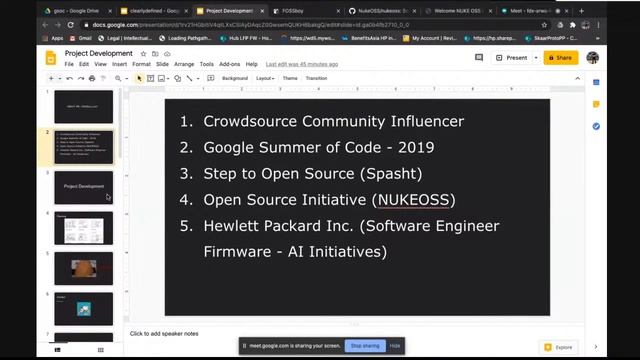Open the View menu

point(100,64)
